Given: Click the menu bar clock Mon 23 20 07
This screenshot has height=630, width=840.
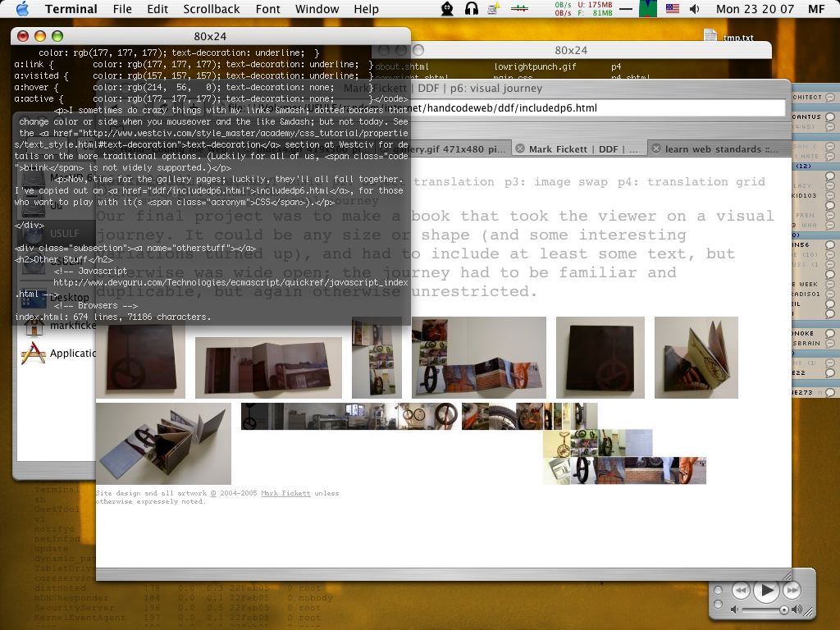Looking at the screenshot, I should pyautogui.click(x=755, y=9).
